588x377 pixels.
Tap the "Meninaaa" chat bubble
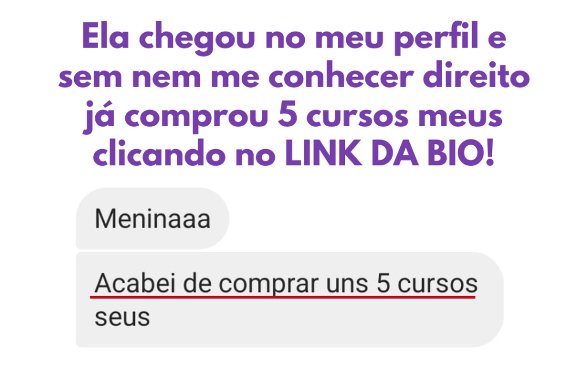(153, 219)
